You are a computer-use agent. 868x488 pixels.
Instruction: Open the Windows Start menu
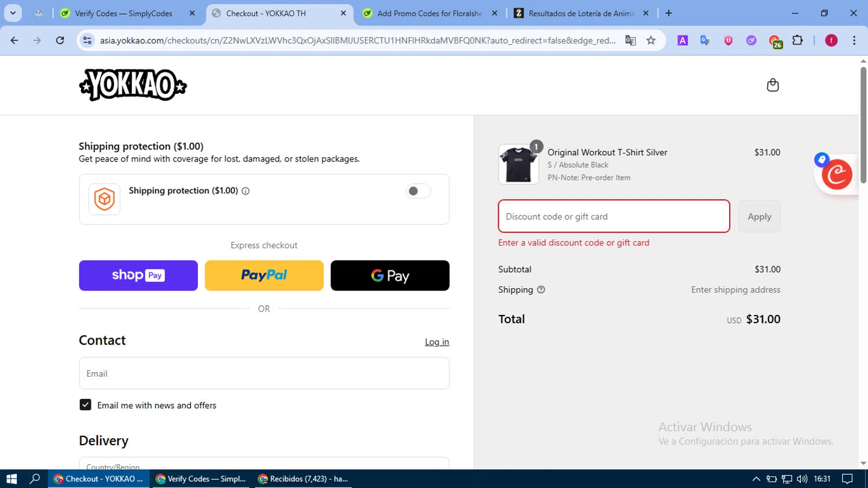point(12,479)
